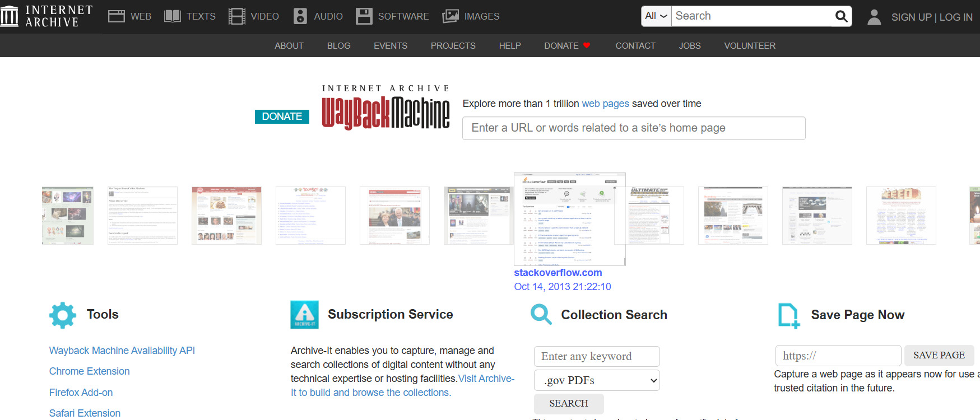The image size is (980, 420).
Task: Open the Video film icon
Action: pyautogui.click(x=237, y=16)
